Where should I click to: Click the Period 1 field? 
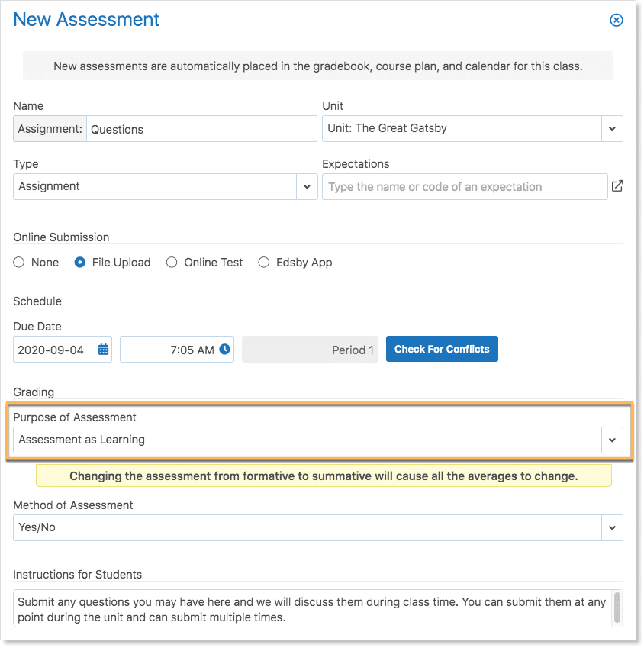pyautogui.click(x=310, y=350)
